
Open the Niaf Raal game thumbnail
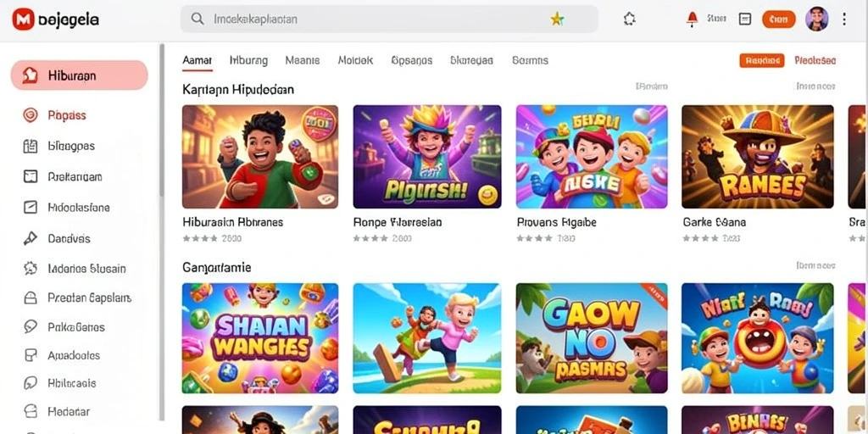[x=757, y=338]
